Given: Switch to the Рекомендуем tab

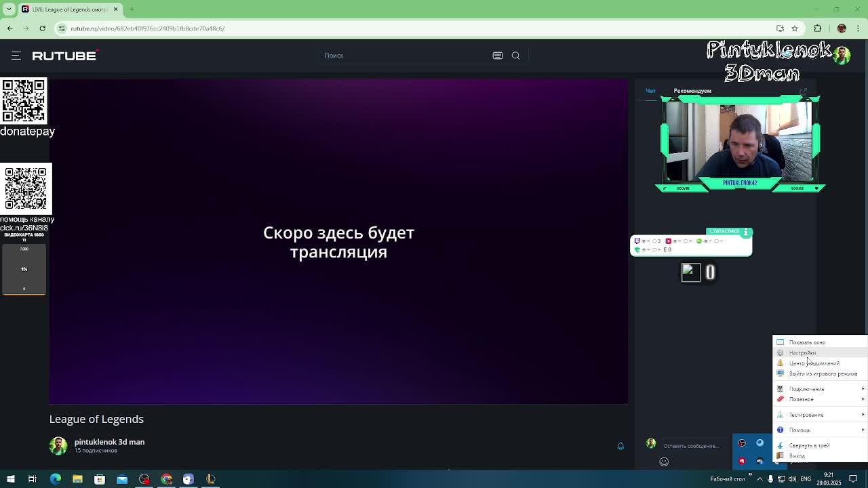Looking at the screenshot, I should click(x=692, y=91).
